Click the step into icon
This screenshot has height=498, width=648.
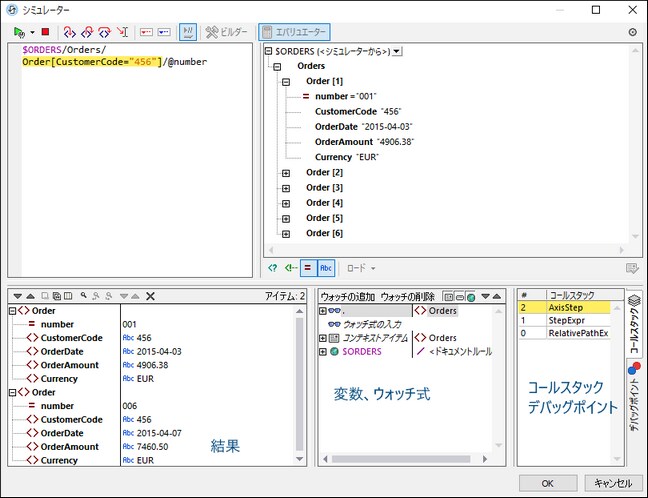click(x=70, y=32)
